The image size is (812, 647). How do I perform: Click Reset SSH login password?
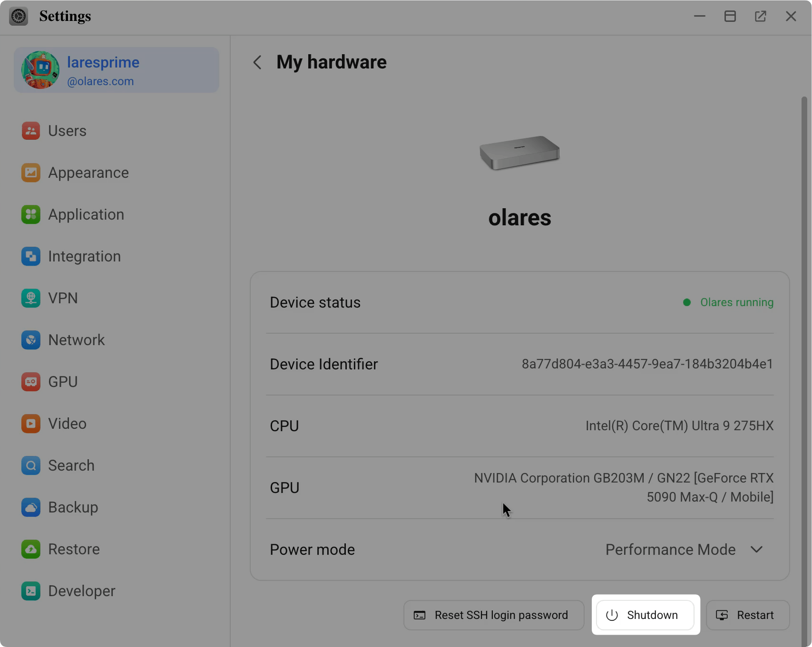click(x=493, y=615)
